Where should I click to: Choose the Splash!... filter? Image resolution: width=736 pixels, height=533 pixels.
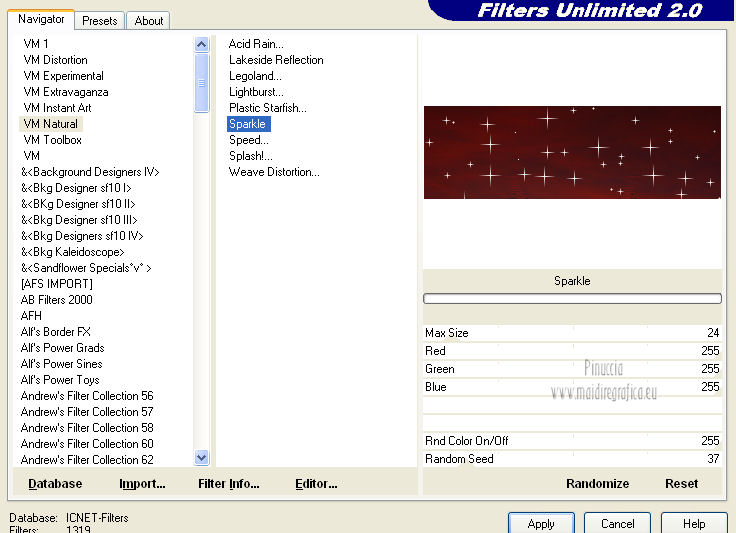click(x=251, y=156)
